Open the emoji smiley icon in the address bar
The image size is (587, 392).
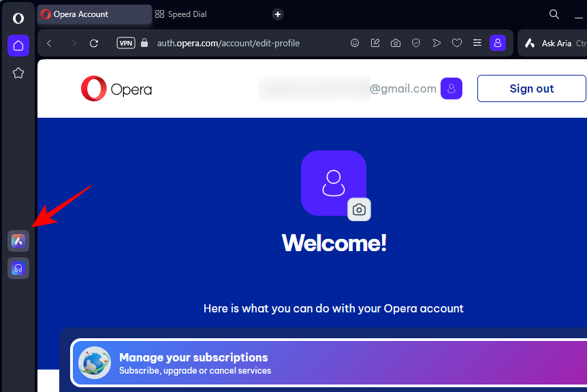(355, 43)
